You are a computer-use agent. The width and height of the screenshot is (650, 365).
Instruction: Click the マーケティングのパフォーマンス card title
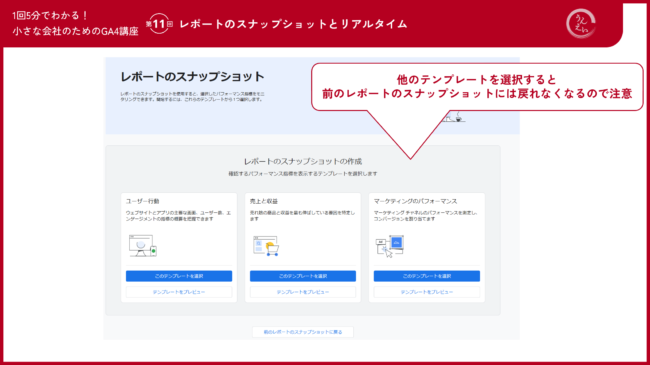(x=415, y=201)
